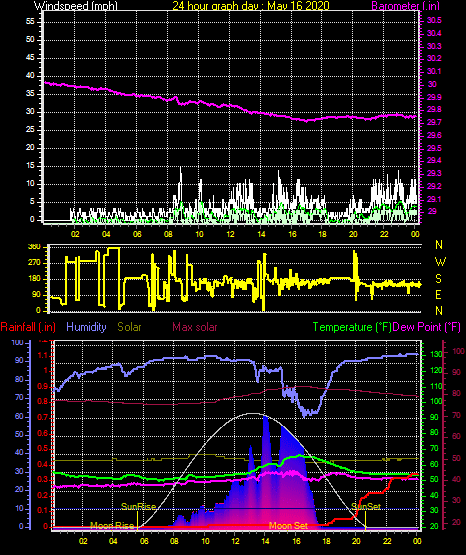Image resolution: width=466 pixels, height=555 pixels.
Task: Click the W wind direction label
Action: tap(440, 262)
